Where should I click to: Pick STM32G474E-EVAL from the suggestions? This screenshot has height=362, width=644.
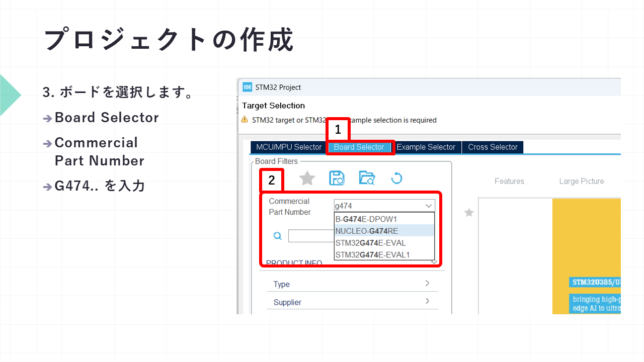pyautogui.click(x=384, y=243)
